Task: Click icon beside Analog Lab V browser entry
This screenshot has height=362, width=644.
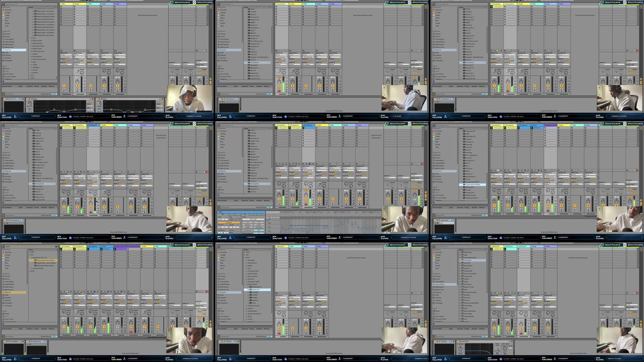Action: (464, 193)
